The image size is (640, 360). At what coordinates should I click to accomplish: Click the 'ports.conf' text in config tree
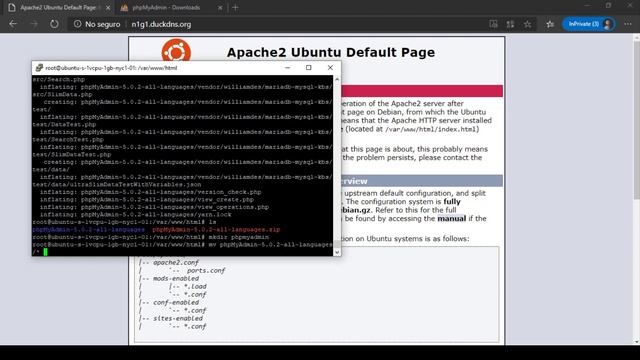point(206,271)
